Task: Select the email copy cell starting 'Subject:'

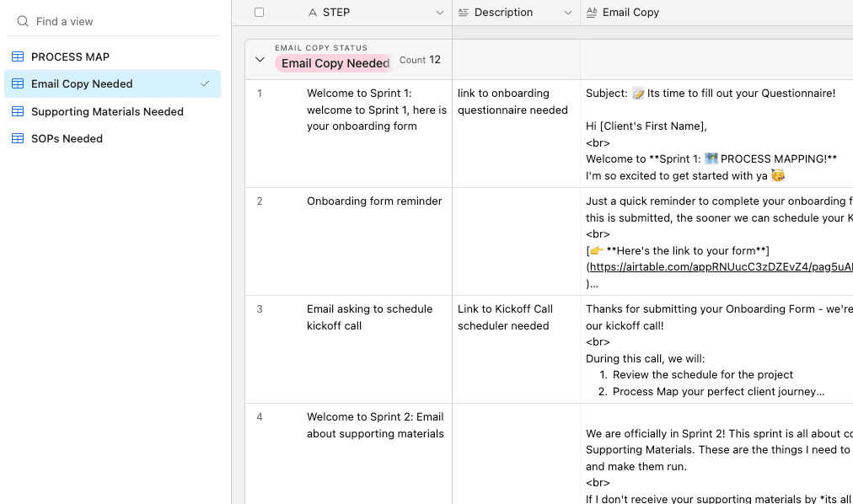Action: [716, 134]
